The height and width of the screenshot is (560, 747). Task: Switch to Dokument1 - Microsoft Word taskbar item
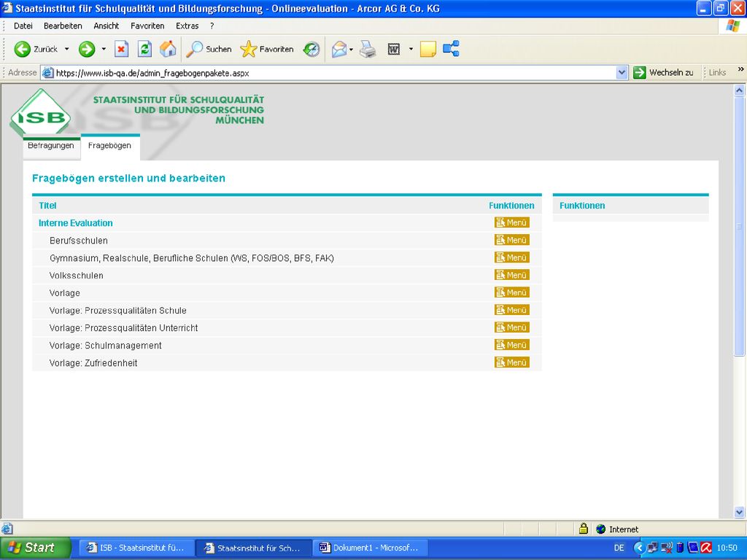point(370,548)
